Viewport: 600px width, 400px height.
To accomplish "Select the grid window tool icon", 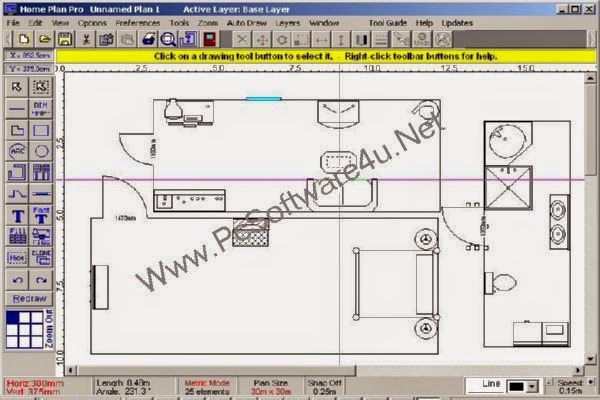I will tap(41, 173).
